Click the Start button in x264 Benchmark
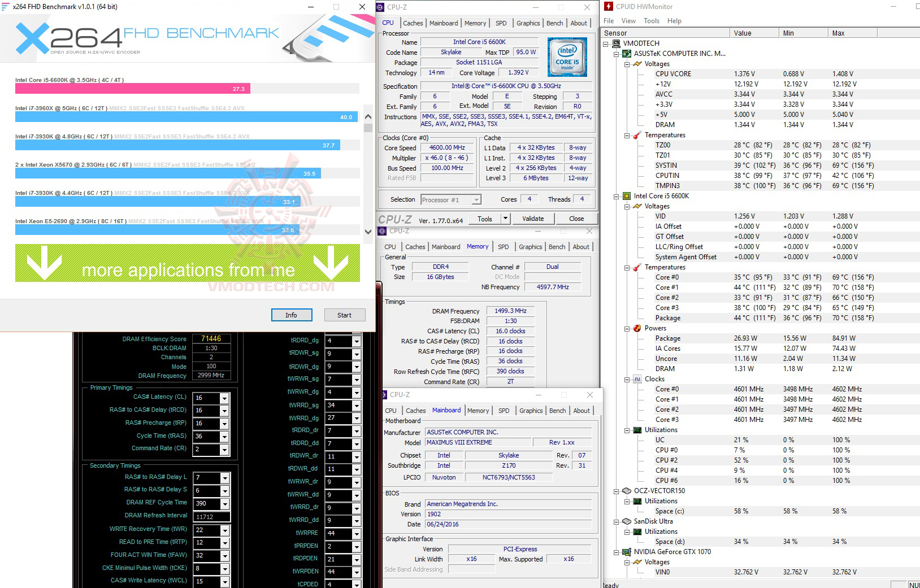This screenshot has height=588, width=920. (x=345, y=315)
